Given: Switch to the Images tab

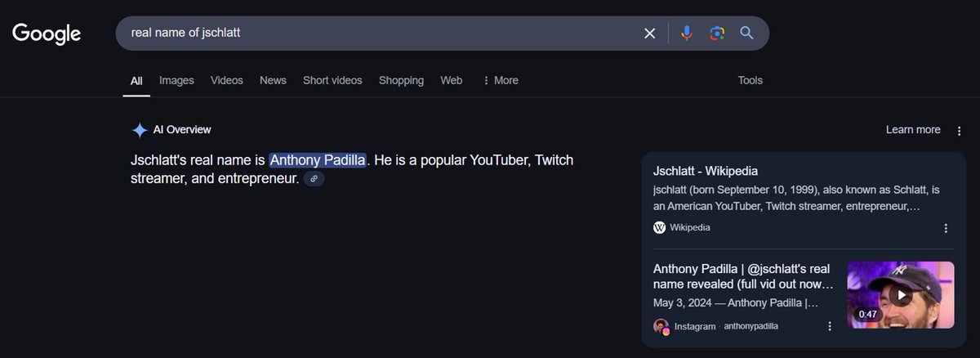Looking at the screenshot, I should [x=176, y=80].
